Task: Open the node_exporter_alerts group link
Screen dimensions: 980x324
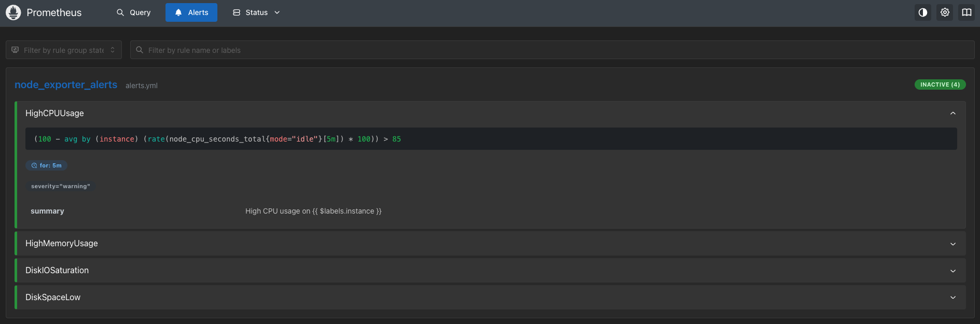Action: coord(66,85)
